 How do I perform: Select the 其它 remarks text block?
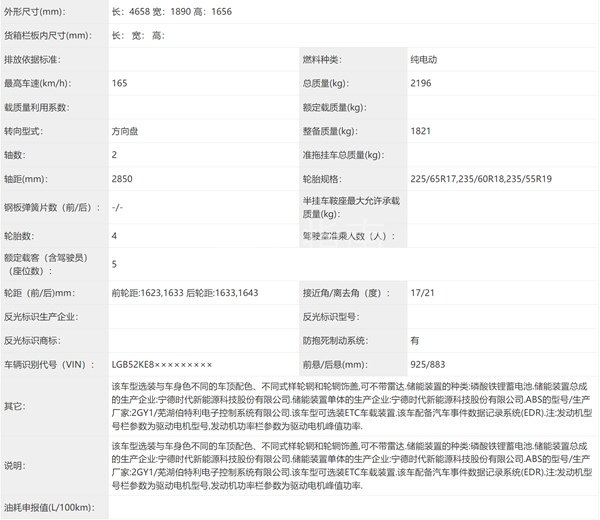tap(340, 408)
